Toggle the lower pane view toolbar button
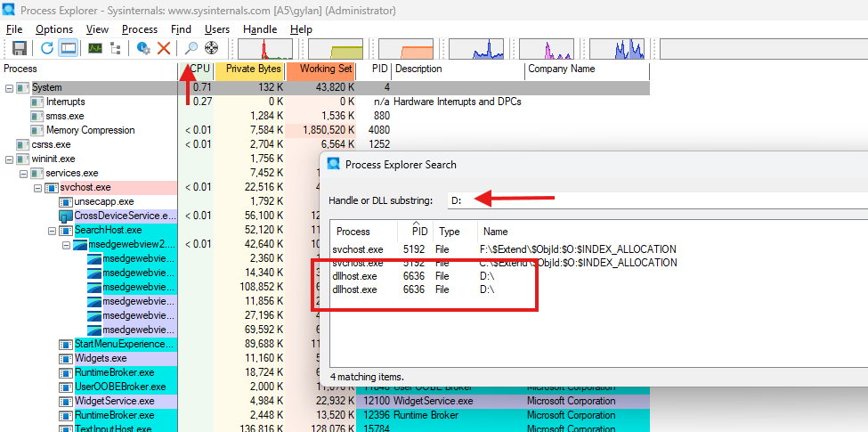The image size is (868, 432). coord(68,48)
